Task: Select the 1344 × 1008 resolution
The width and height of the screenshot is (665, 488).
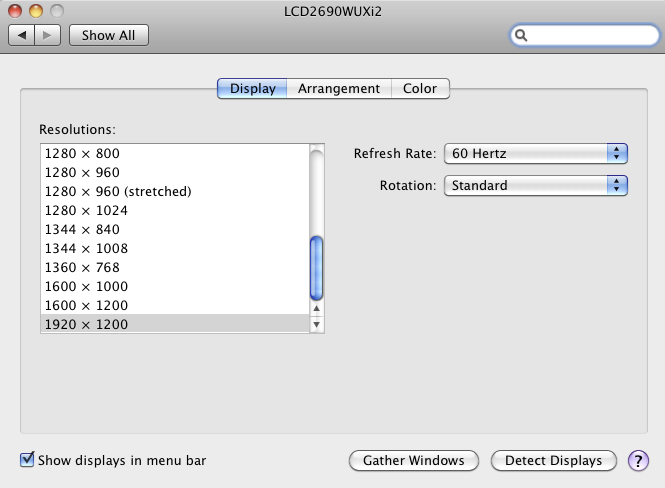Action: click(x=175, y=248)
